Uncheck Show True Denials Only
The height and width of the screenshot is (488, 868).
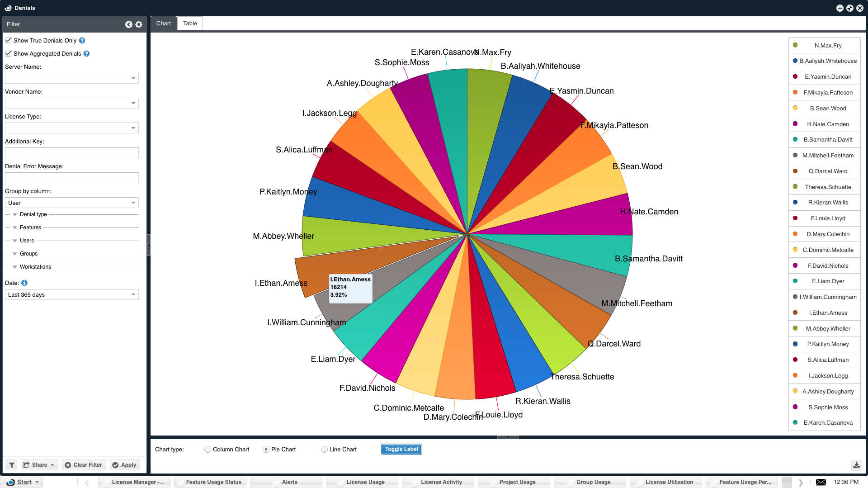(9, 41)
